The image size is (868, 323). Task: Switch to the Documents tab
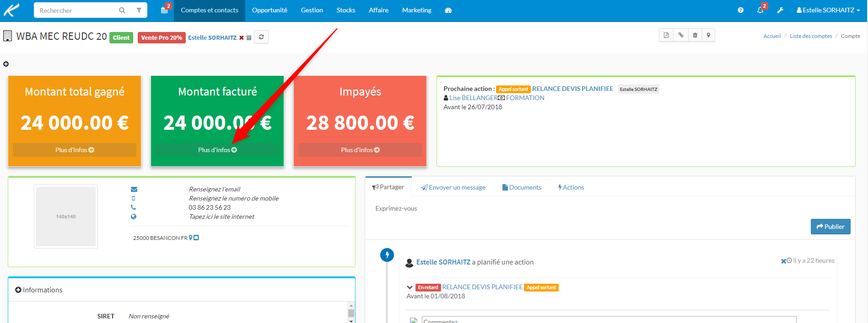click(x=522, y=187)
